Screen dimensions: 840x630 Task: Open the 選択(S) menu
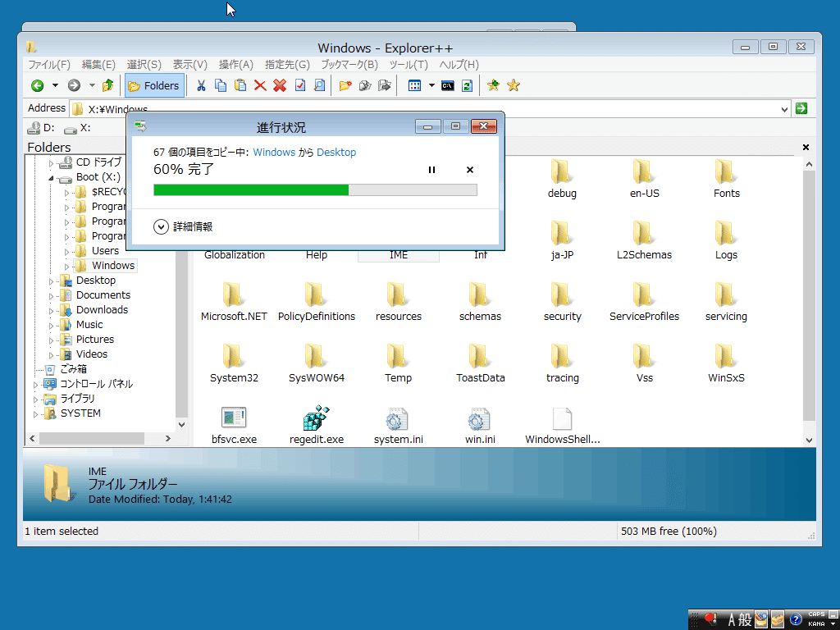(x=144, y=65)
